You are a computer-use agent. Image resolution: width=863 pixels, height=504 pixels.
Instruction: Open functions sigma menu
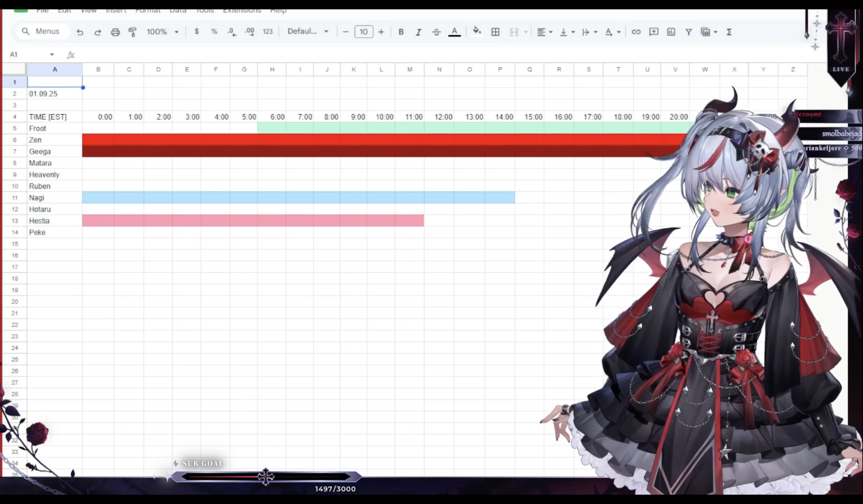[729, 32]
